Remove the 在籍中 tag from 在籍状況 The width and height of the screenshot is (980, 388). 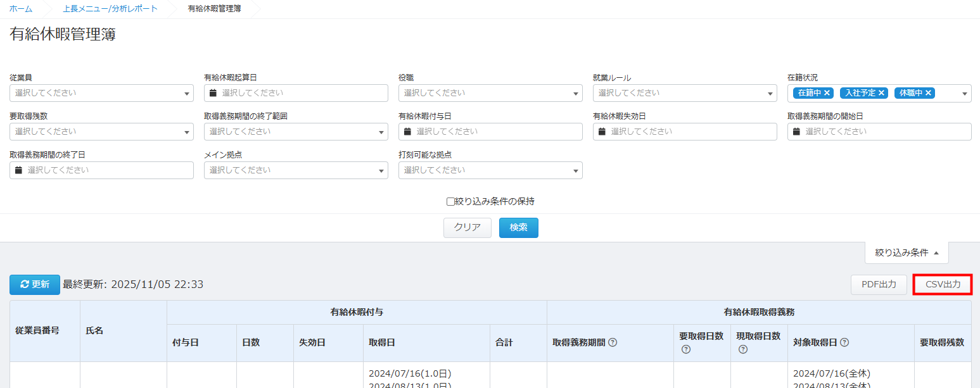[827, 93]
